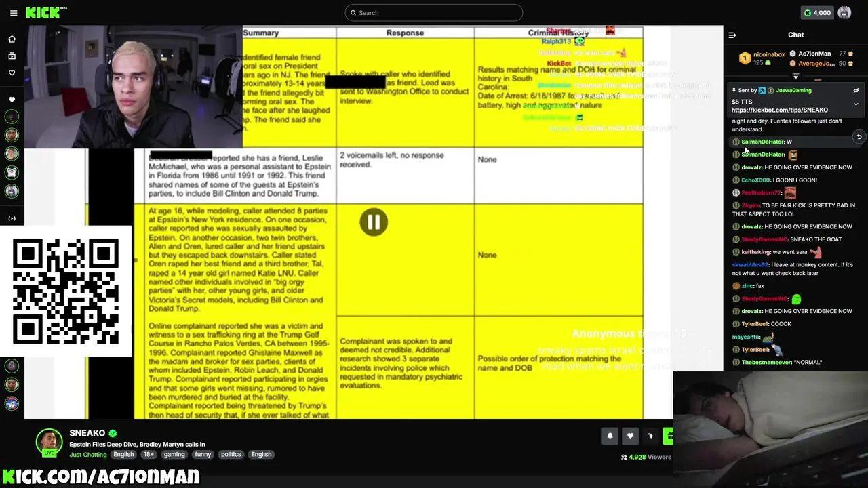Click the chat undo/return arrow button

pyautogui.click(x=859, y=137)
